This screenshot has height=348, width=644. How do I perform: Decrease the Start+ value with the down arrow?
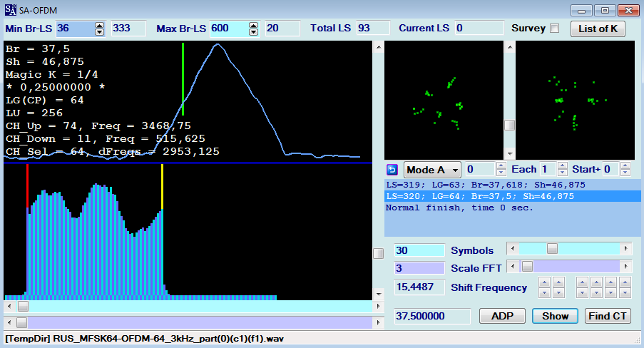click(625, 173)
